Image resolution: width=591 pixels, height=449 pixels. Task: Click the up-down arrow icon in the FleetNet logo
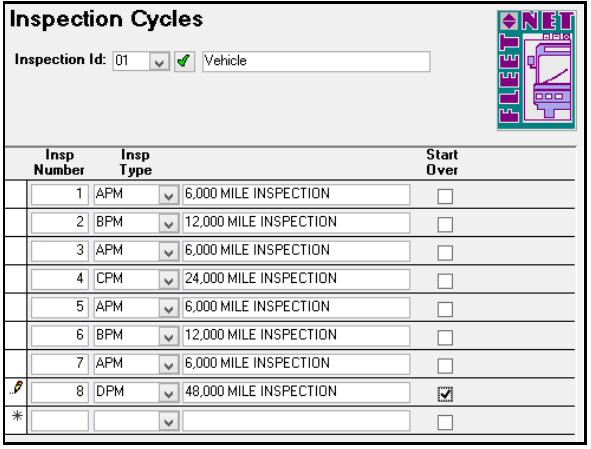pyautogui.click(x=509, y=21)
